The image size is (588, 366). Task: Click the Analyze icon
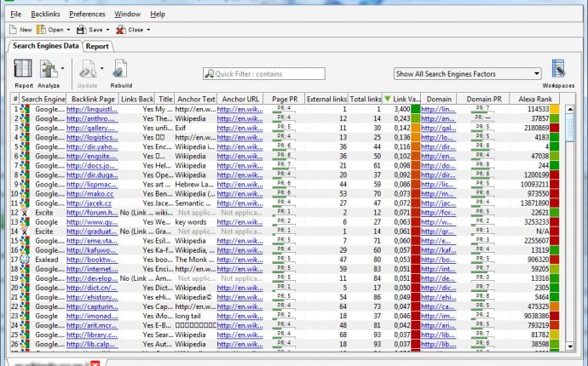[x=49, y=69]
